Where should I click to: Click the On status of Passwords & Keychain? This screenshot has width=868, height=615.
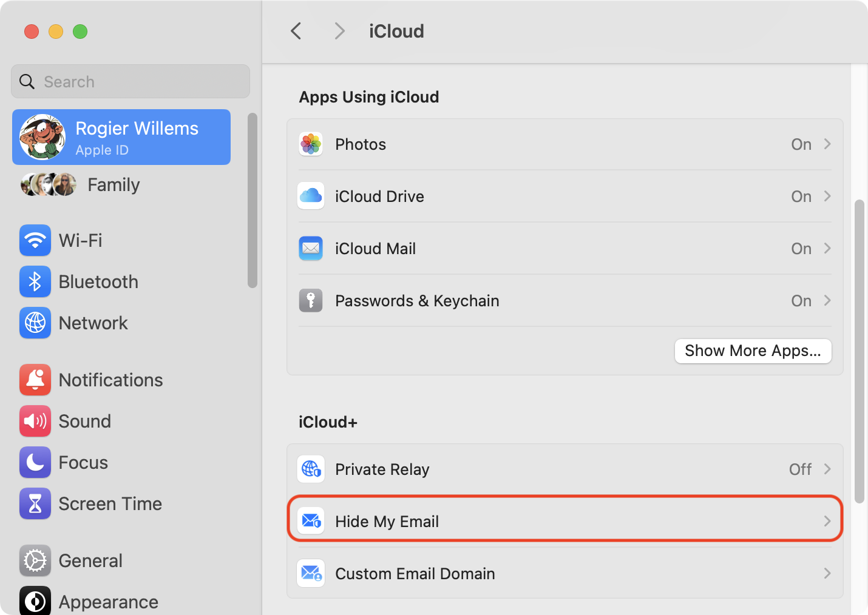click(801, 301)
